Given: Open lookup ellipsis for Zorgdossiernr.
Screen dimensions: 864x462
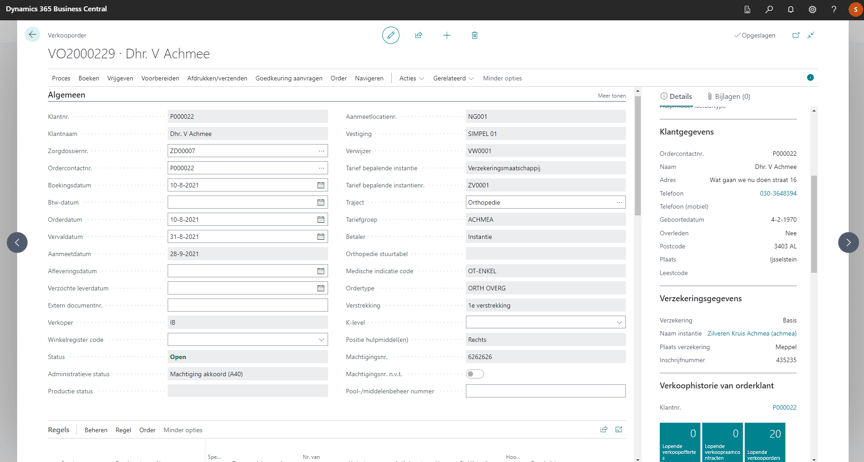Looking at the screenshot, I should tap(321, 151).
